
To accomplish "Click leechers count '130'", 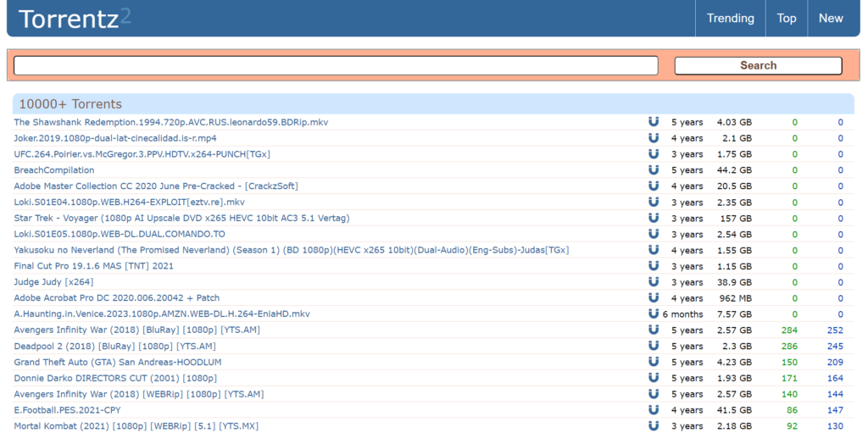I will pyautogui.click(x=835, y=426).
